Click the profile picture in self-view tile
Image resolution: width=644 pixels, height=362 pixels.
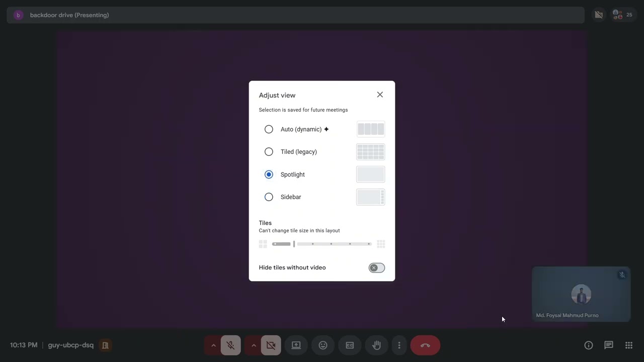coord(581,295)
